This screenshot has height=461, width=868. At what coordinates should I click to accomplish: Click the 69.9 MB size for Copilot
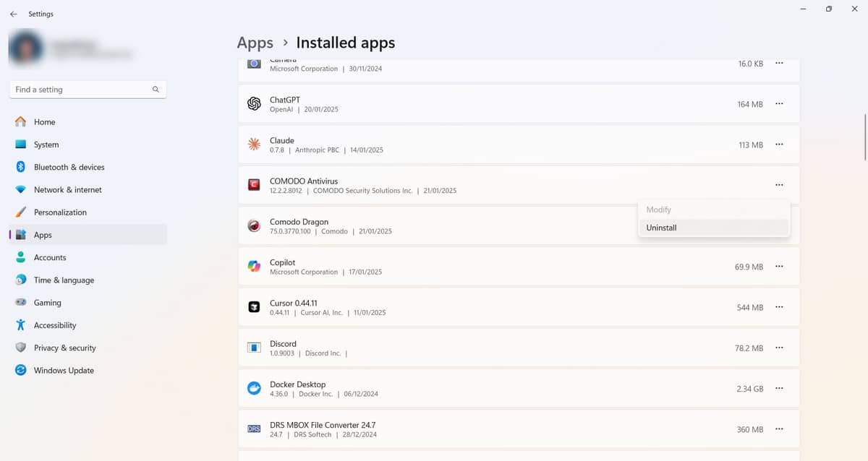click(749, 267)
